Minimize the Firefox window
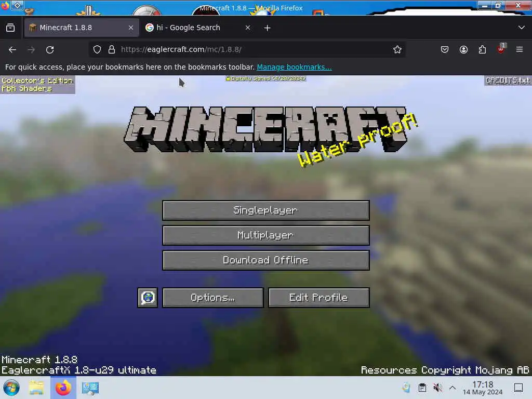 point(485,5)
